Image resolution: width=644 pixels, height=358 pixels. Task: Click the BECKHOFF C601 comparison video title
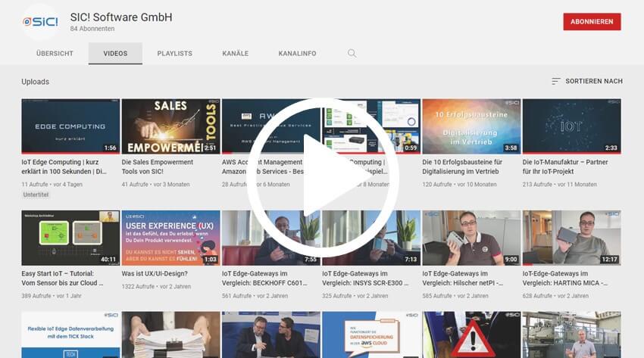click(x=264, y=278)
